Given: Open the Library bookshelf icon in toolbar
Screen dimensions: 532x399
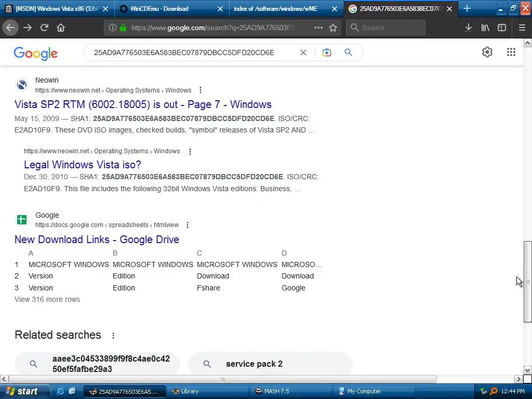Looking at the screenshot, I should 485,28.
